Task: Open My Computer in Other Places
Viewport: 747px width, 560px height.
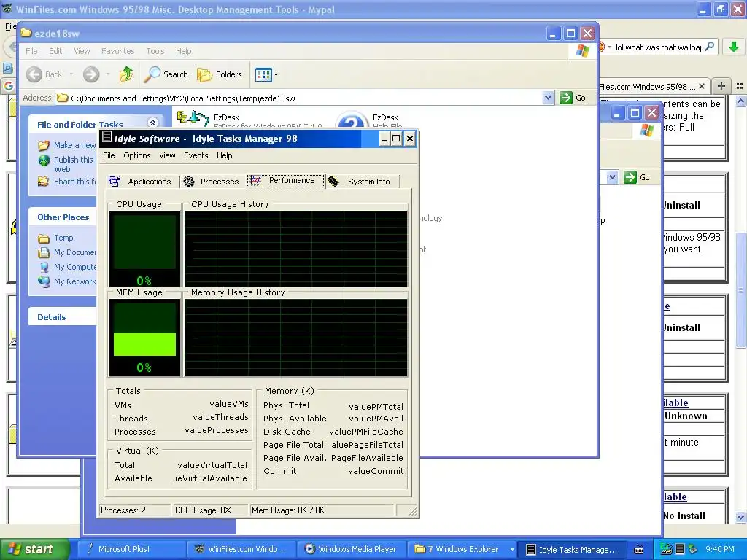Action: click(68, 267)
